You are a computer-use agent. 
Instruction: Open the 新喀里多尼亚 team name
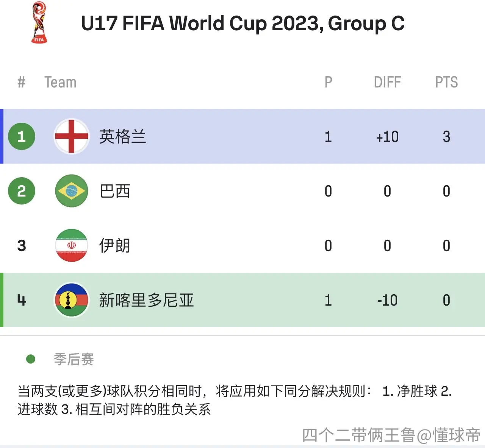coord(146,300)
